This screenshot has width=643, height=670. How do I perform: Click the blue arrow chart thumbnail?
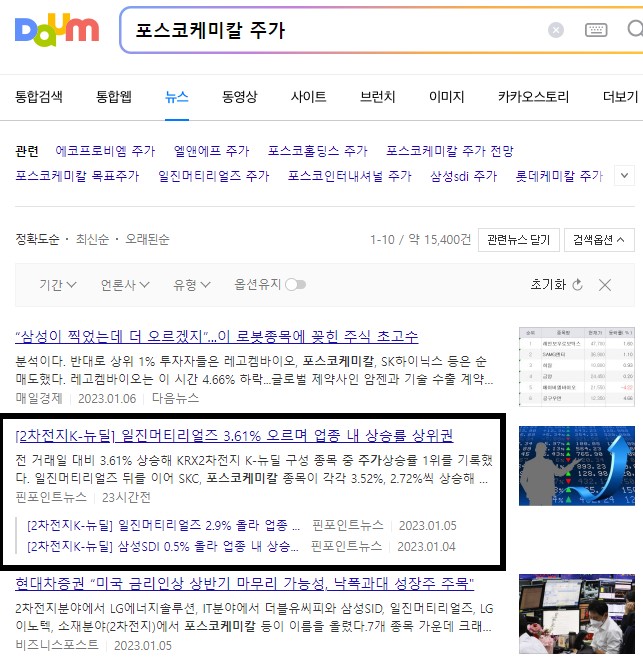[577, 466]
